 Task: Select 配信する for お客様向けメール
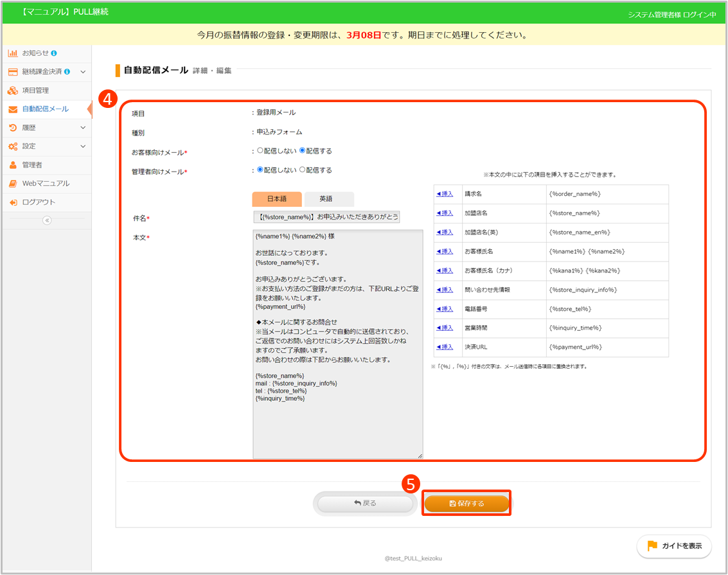click(x=303, y=151)
